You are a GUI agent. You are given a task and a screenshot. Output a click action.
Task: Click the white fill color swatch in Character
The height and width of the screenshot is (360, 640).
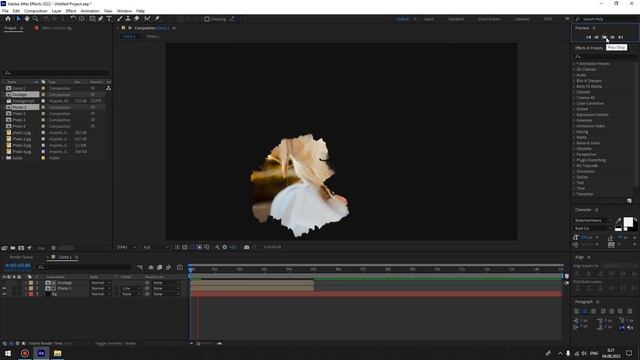pos(628,222)
